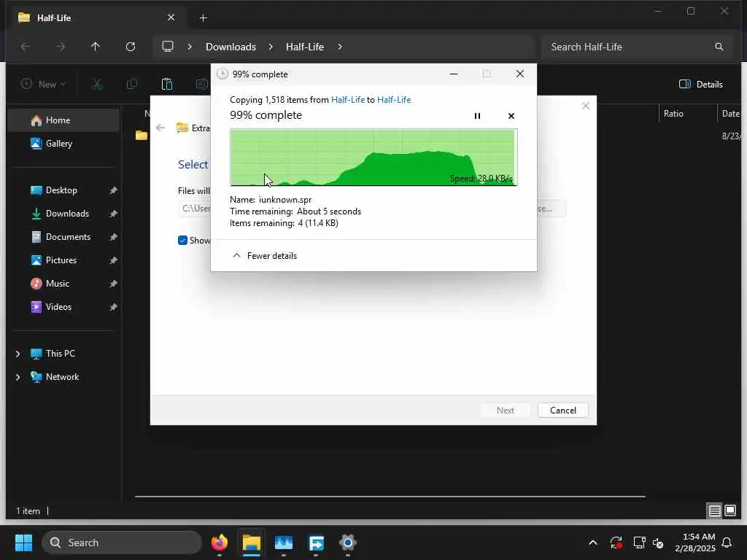
Task: Click the extraction destination path field
Action: 195,209
